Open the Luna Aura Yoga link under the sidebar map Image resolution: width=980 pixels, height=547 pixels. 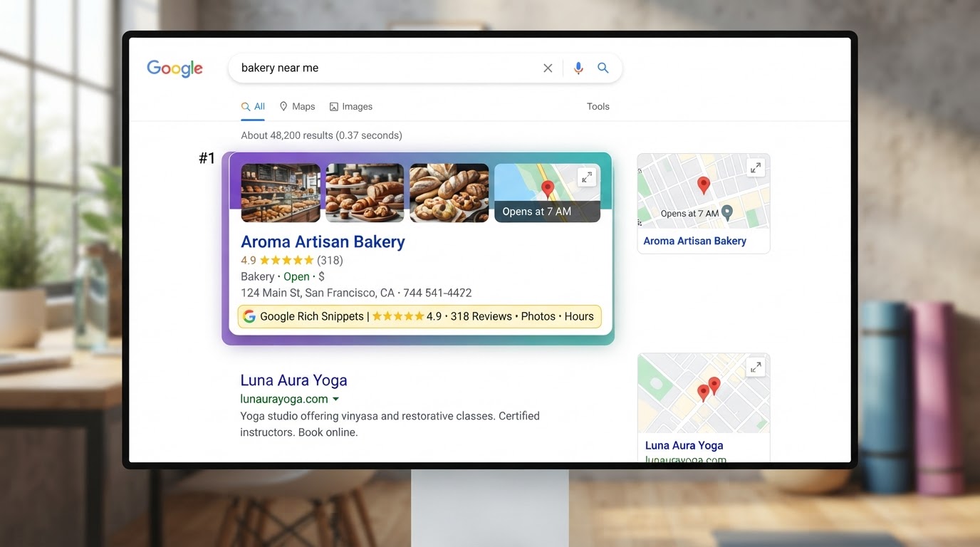pyautogui.click(x=684, y=445)
